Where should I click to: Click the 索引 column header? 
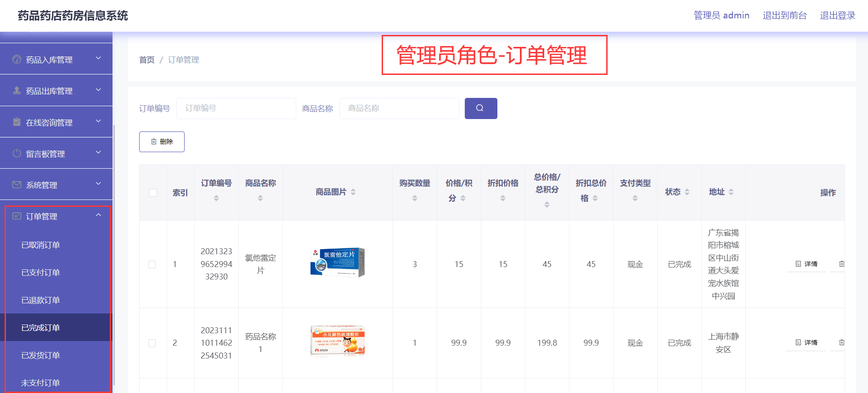click(180, 193)
